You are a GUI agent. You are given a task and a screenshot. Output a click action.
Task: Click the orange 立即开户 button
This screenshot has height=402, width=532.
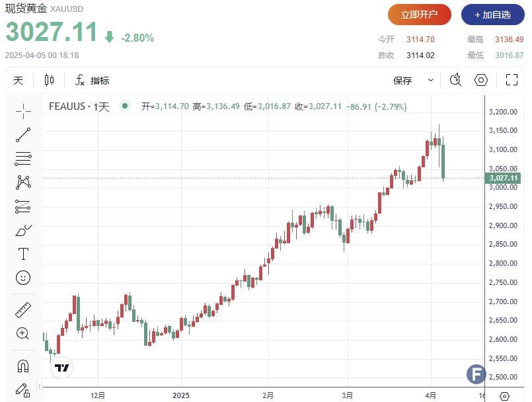coord(420,15)
